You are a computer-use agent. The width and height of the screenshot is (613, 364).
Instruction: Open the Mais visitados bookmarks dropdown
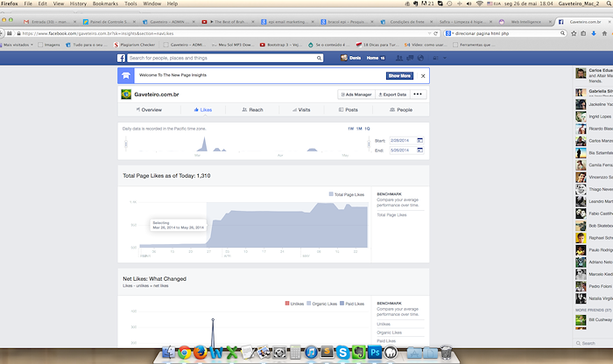coord(18,45)
